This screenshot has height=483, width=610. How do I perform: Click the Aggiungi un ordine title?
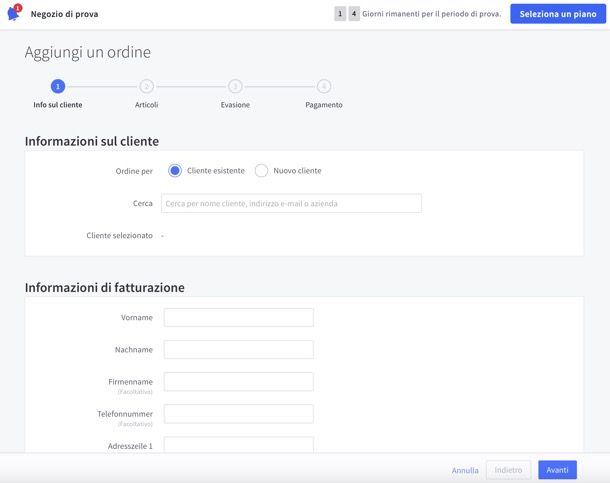[88, 52]
